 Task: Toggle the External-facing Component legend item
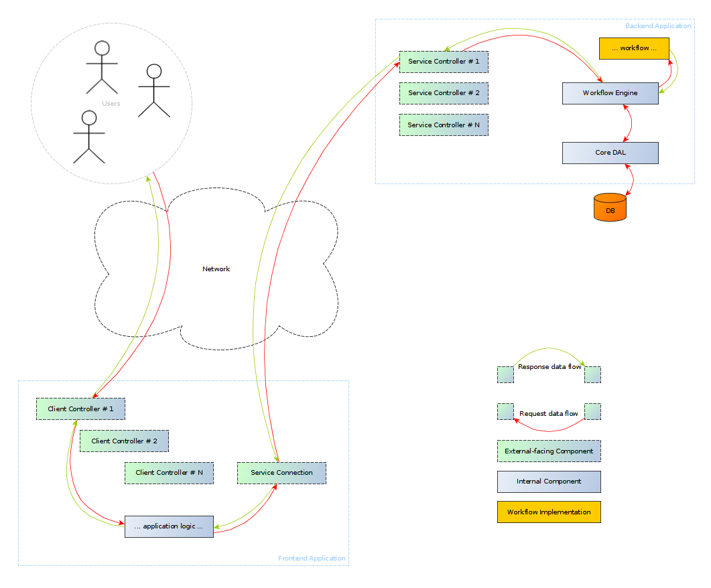(549, 451)
